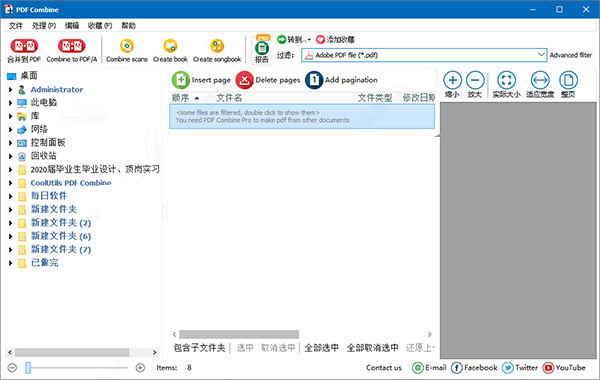Viewport: 600px width, 380px height.
Task: Click the 选中 check button
Action: 245,347
